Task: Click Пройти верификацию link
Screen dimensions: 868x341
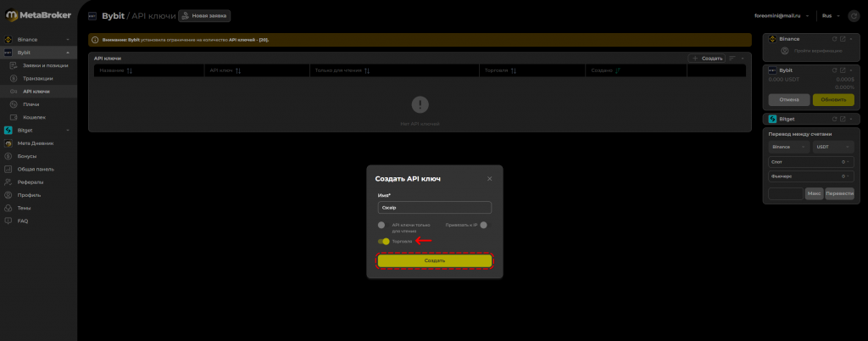Action: [818, 51]
